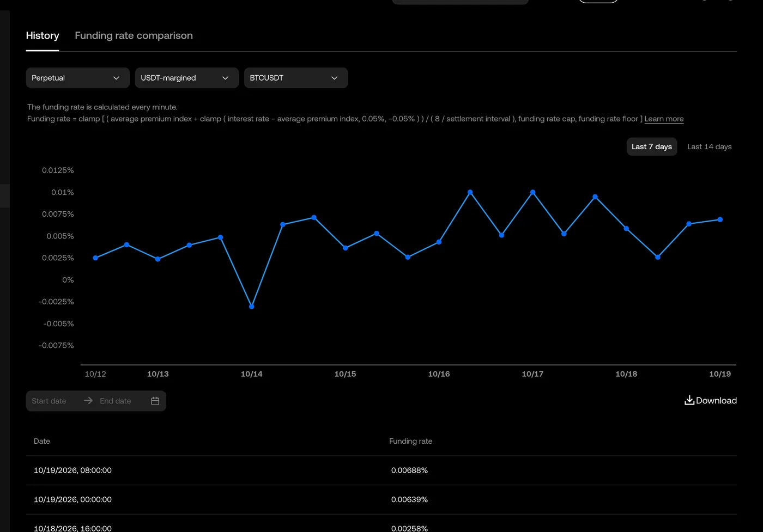
Task: Follow the Learn more link
Action: pyautogui.click(x=664, y=119)
